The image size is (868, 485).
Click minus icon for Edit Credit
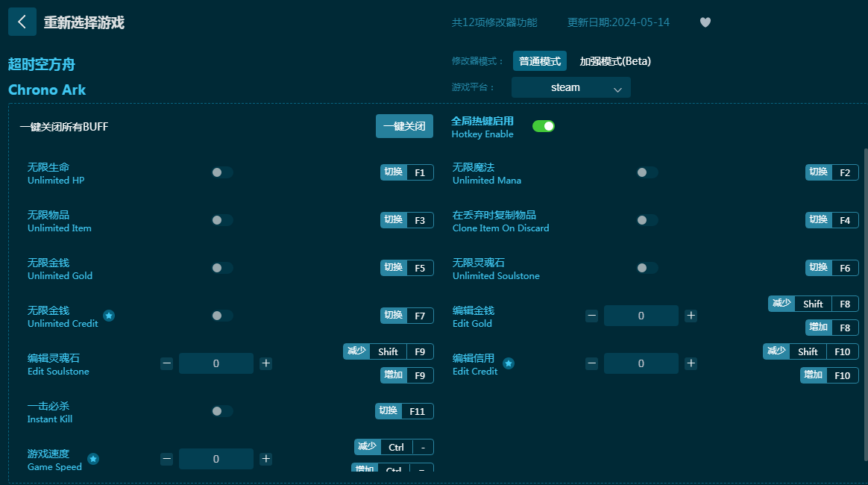[592, 363]
